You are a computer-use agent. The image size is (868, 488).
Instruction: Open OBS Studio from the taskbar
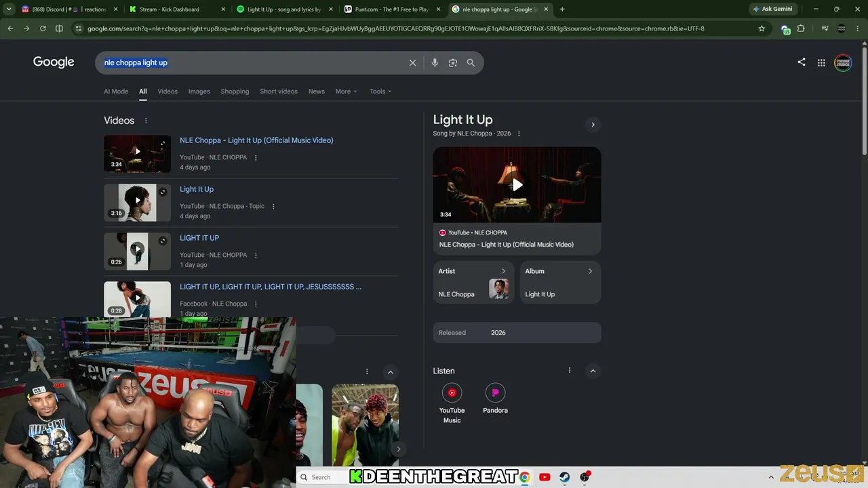[x=585, y=477]
